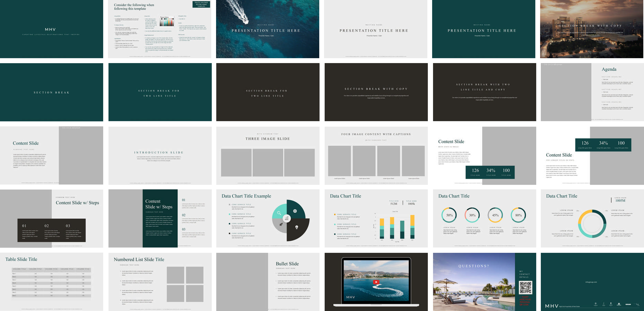Click the QR code on the Questions slide

[526, 287]
